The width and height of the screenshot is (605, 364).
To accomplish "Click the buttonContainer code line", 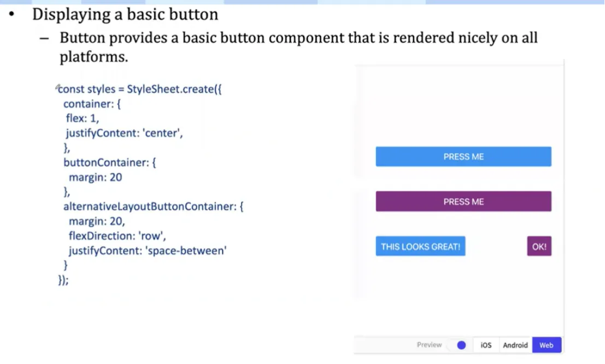I will point(110,162).
